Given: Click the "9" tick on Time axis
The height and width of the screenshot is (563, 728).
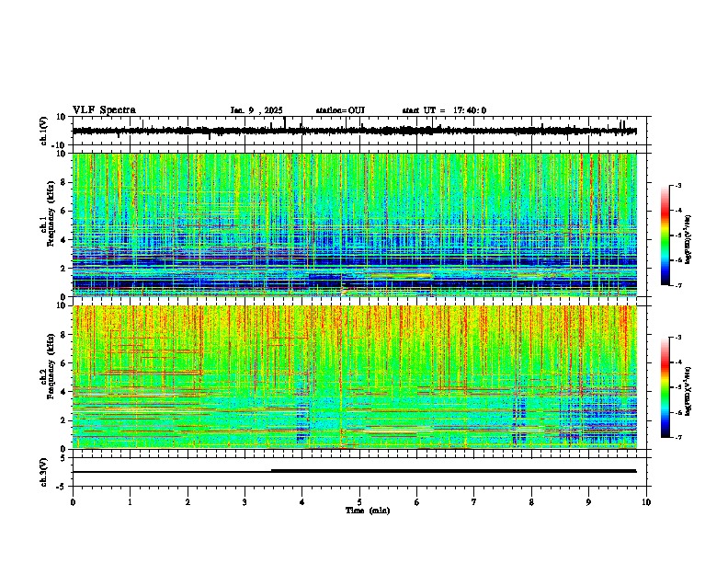Looking at the screenshot, I should coord(588,502).
